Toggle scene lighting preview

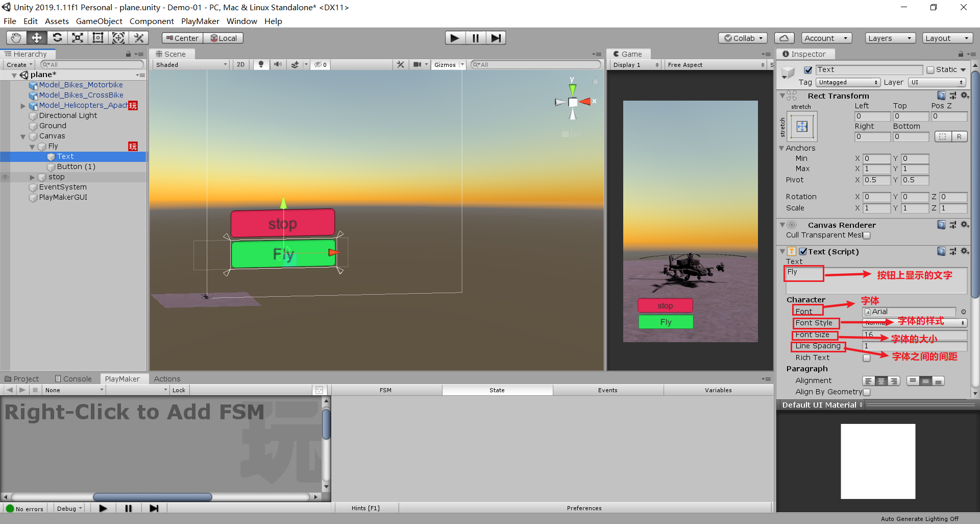(261, 64)
